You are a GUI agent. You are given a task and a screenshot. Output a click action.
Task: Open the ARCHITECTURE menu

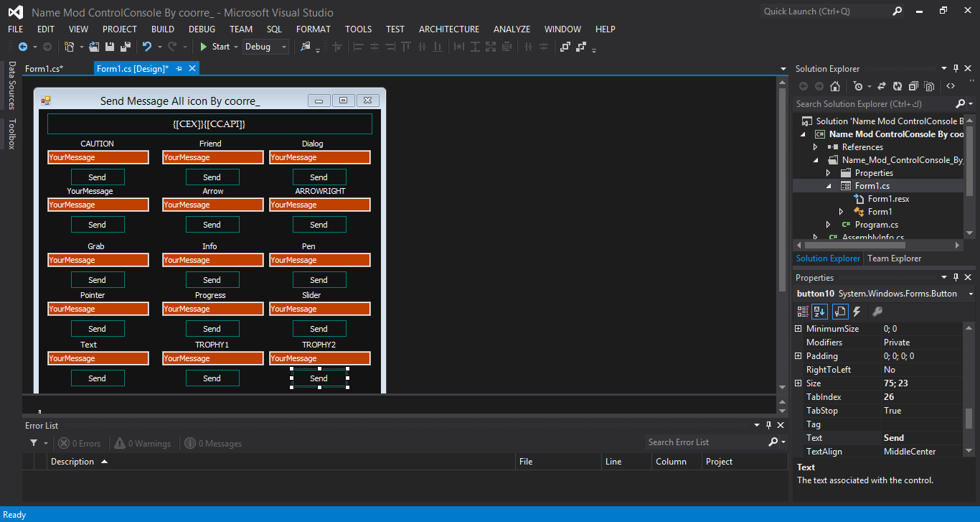click(449, 29)
